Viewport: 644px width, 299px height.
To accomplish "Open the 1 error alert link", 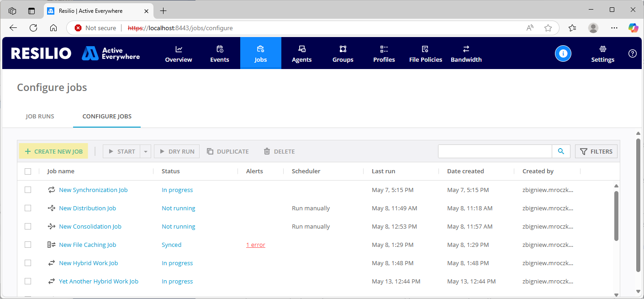I will [x=255, y=245].
